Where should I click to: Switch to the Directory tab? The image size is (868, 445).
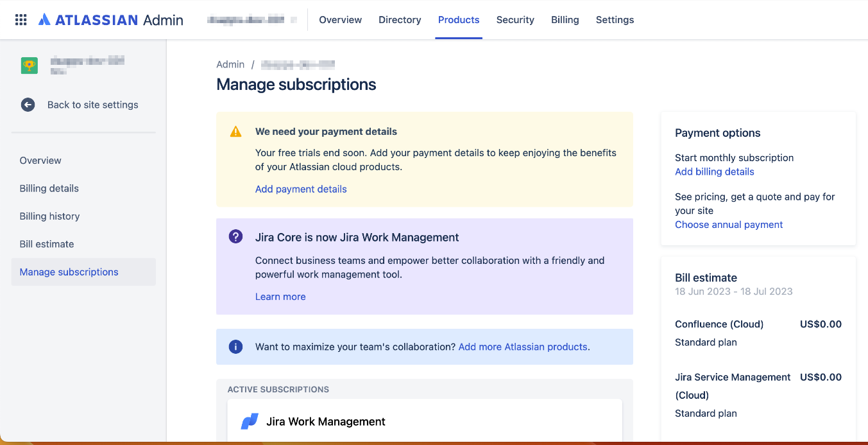[400, 20]
